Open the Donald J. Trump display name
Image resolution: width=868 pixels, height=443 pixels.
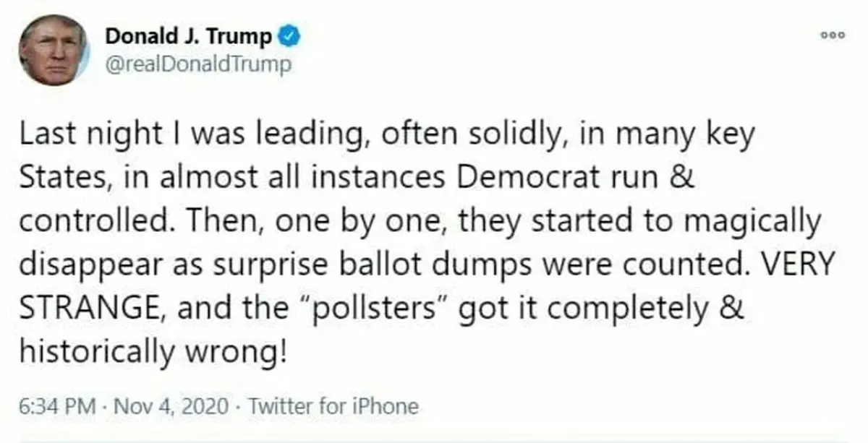pos(189,35)
